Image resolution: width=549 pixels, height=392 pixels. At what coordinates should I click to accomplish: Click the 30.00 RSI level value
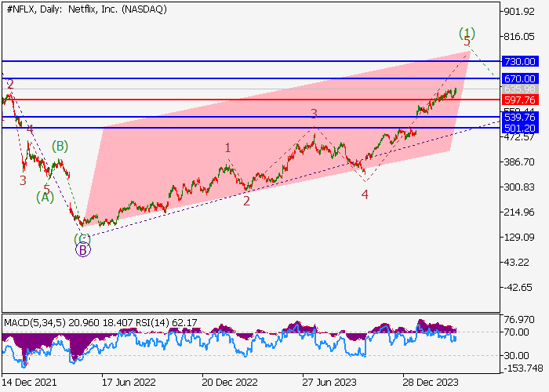click(x=516, y=356)
